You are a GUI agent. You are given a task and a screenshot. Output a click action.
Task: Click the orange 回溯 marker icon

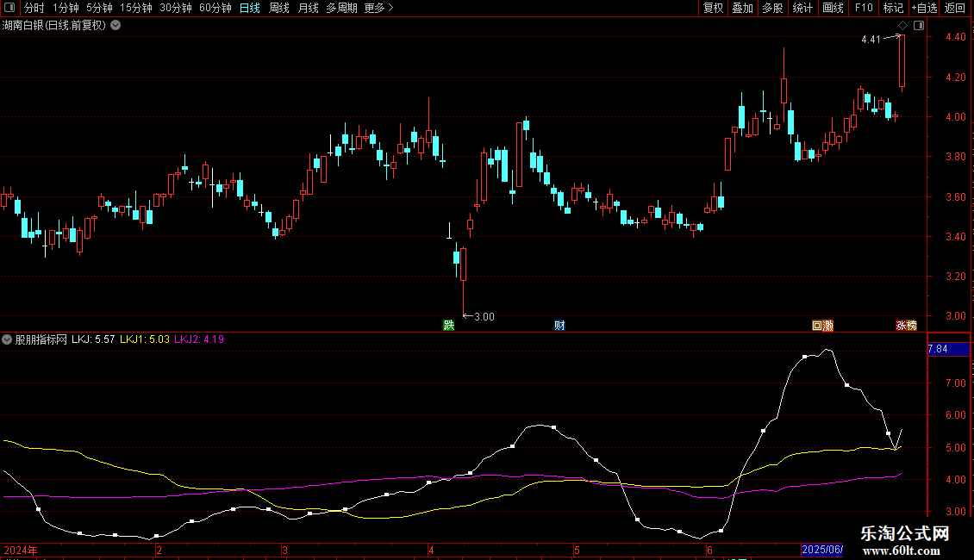coord(822,326)
